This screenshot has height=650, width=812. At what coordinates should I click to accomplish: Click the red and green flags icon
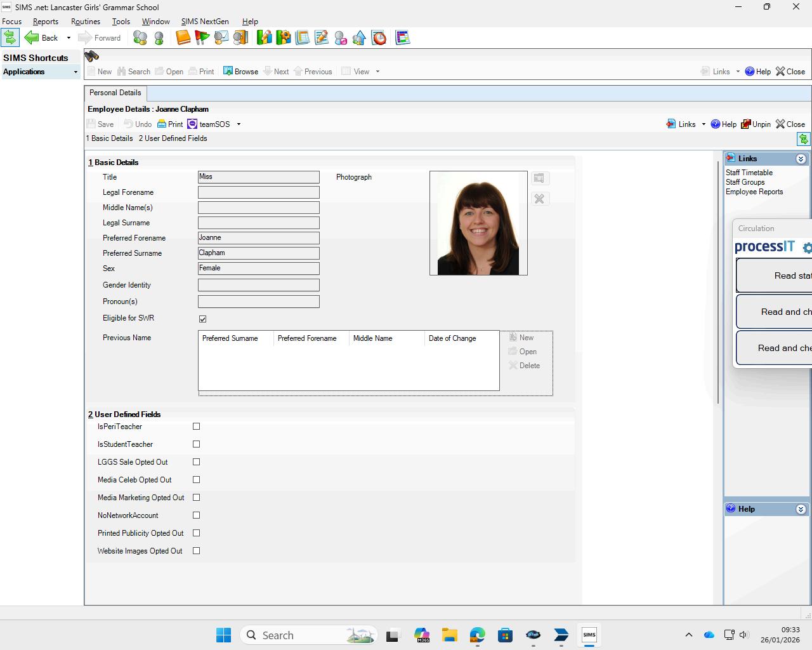coord(202,38)
